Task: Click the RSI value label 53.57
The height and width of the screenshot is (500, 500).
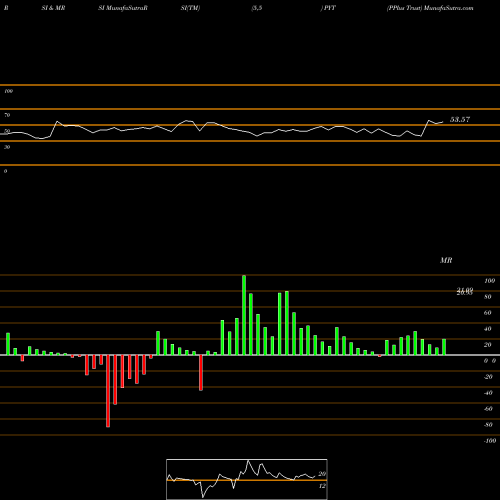Action: click(x=460, y=119)
